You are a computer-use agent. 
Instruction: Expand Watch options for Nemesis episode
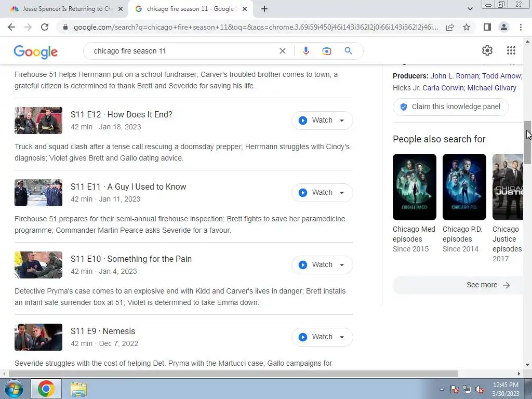(342, 337)
